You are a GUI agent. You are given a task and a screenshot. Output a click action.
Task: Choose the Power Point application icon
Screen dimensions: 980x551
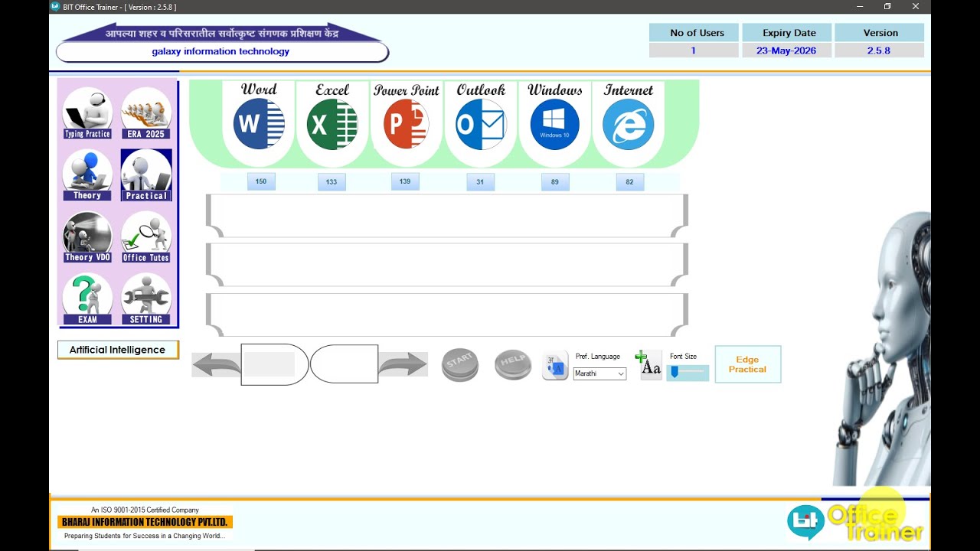406,124
